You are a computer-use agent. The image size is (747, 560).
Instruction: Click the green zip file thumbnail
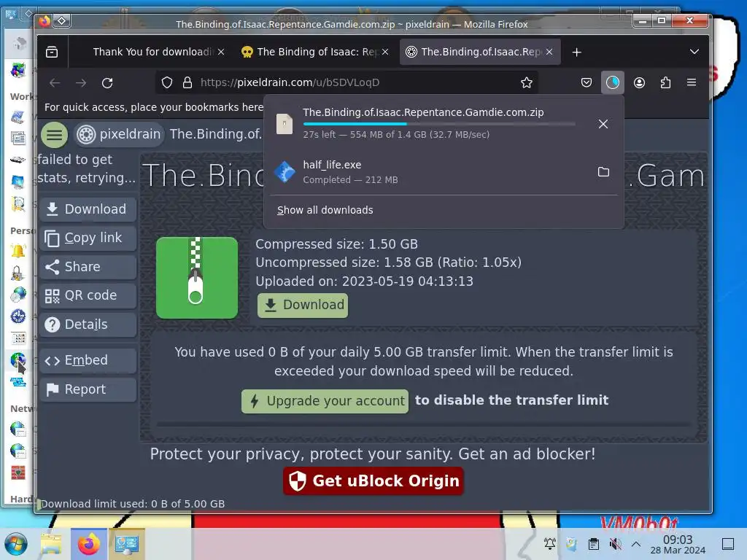pos(197,278)
